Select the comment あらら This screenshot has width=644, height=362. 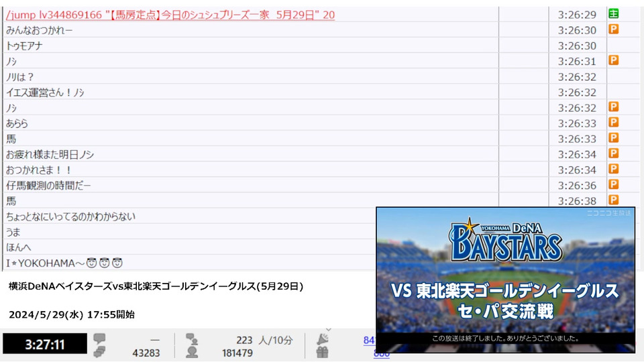17,123
